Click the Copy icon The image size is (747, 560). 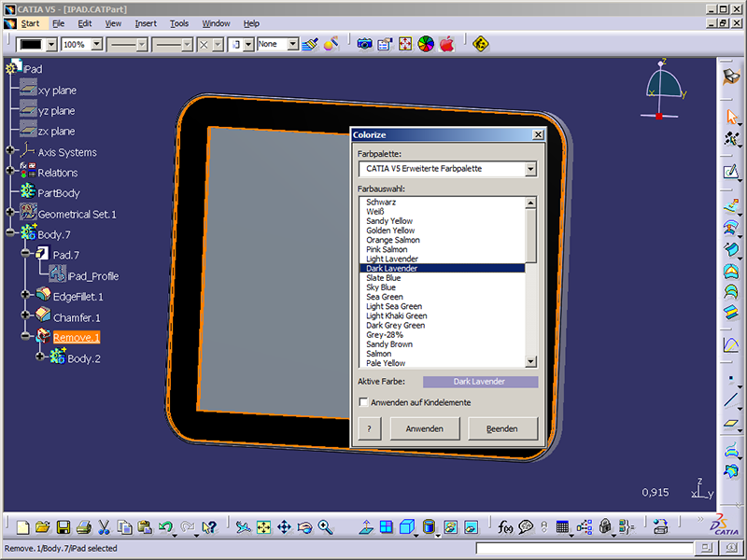124,527
